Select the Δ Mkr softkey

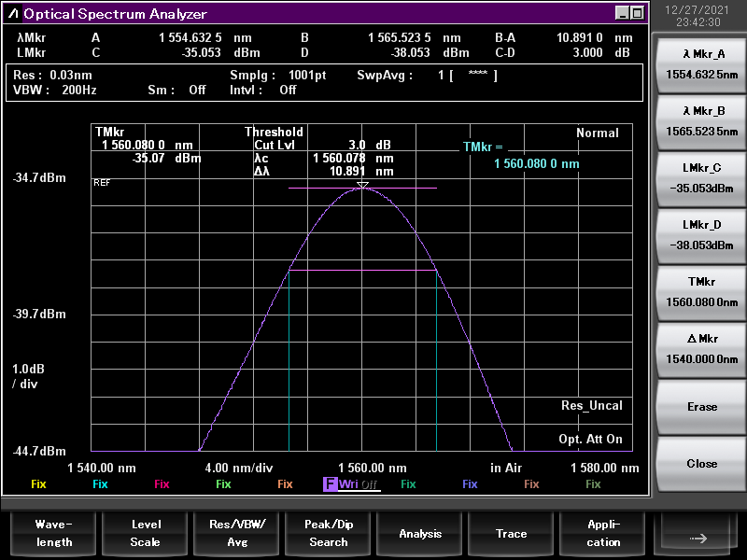(702, 349)
